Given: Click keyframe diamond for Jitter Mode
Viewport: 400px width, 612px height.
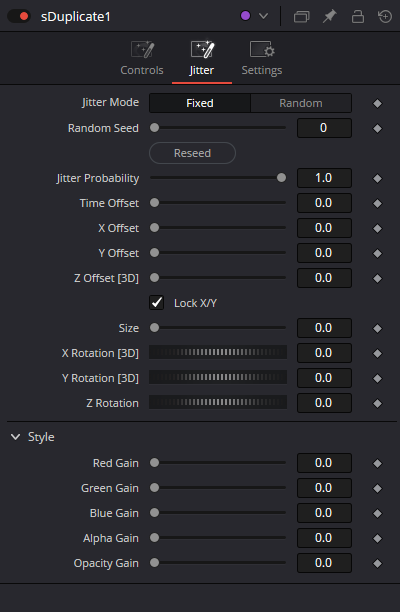Looking at the screenshot, I should (377, 103).
